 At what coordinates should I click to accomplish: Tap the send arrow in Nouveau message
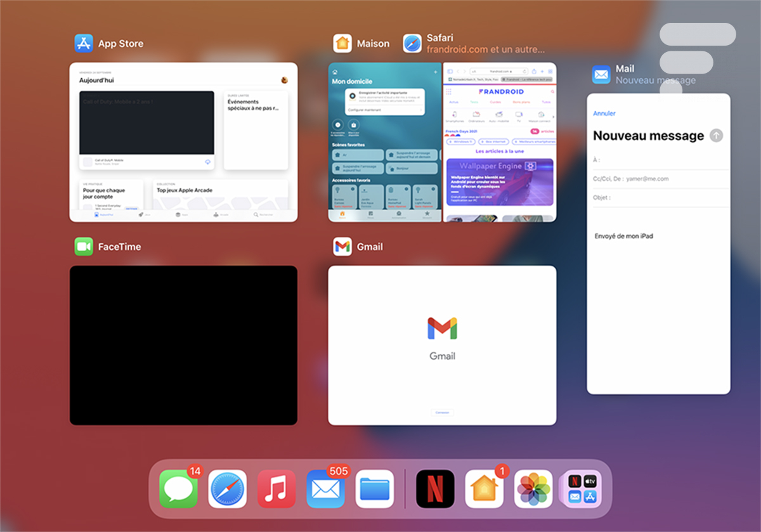pos(716,135)
